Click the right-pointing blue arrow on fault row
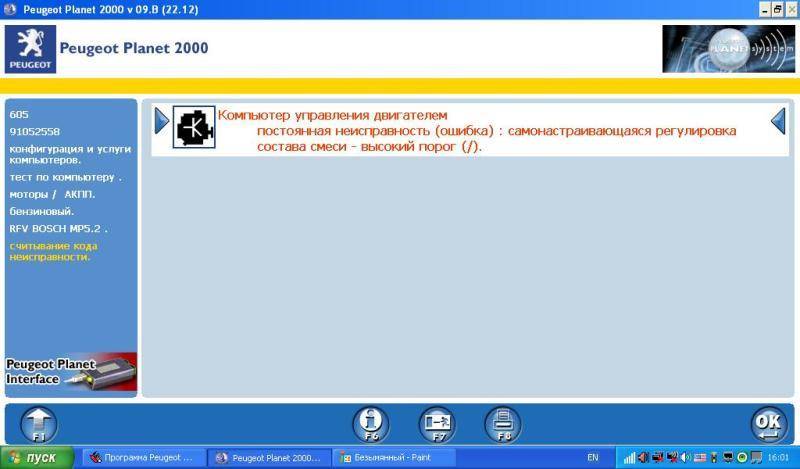Screen dimensions: 800x469 [162, 122]
